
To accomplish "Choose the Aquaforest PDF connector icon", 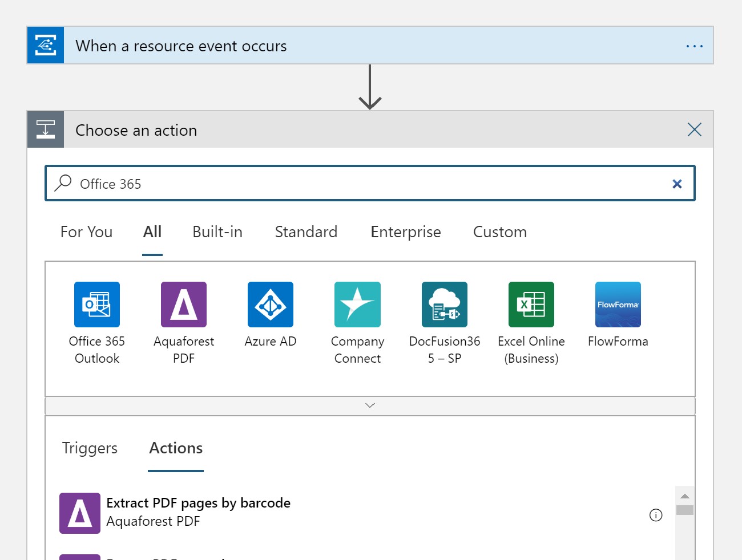I will tap(184, 305).
